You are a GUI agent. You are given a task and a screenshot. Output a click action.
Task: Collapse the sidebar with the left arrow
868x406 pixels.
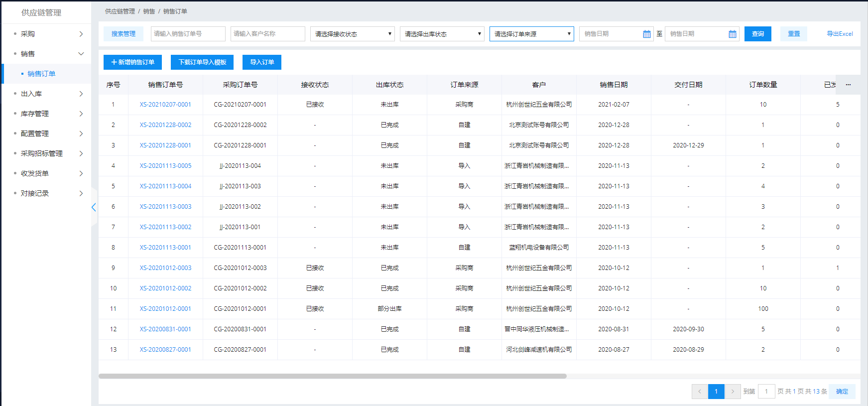94,207
